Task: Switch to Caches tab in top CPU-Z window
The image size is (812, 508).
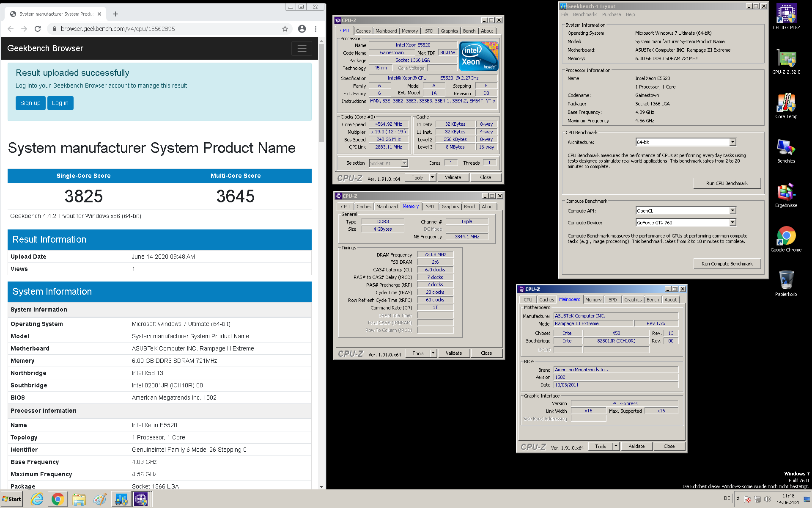Action: click(x=363, y=31)
